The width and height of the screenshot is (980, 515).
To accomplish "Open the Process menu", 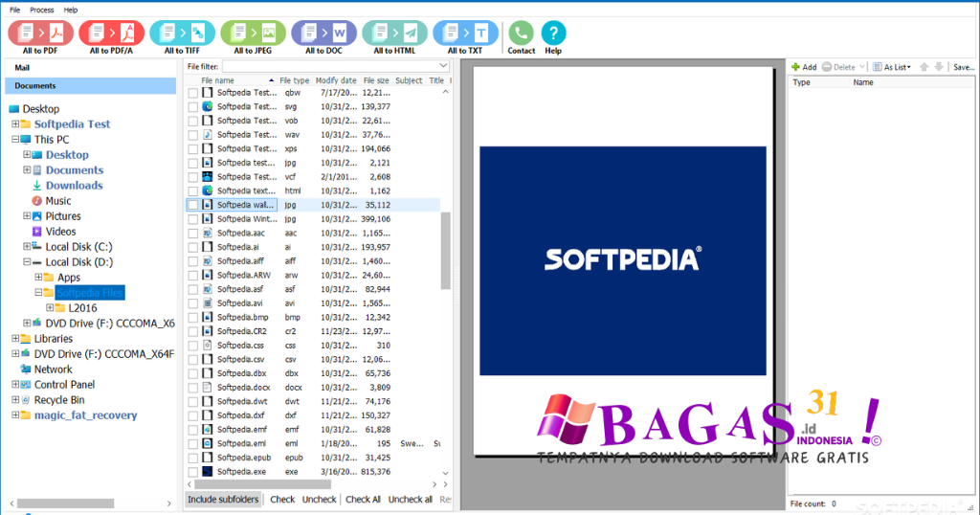I will tap(42, 10).
